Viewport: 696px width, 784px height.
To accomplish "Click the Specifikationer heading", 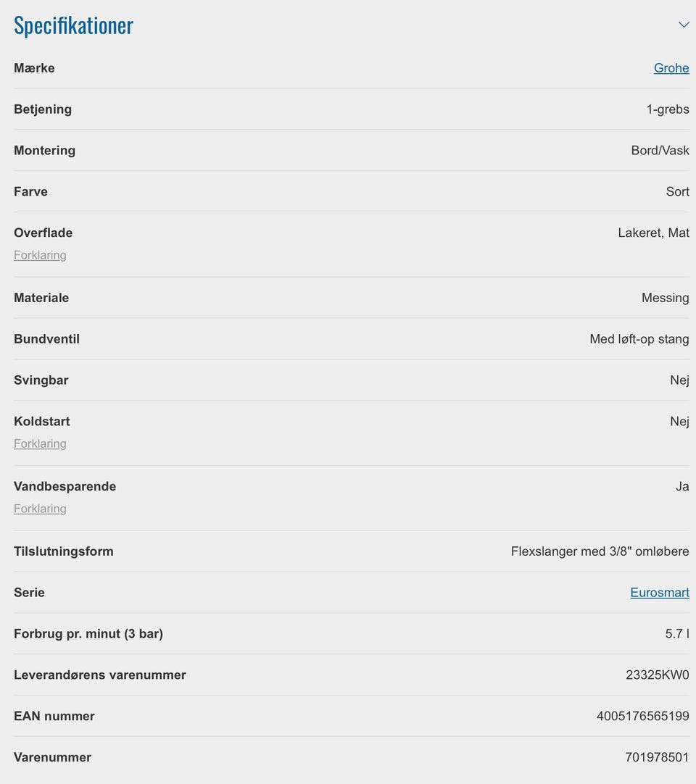I will click(x=73, y=25).
